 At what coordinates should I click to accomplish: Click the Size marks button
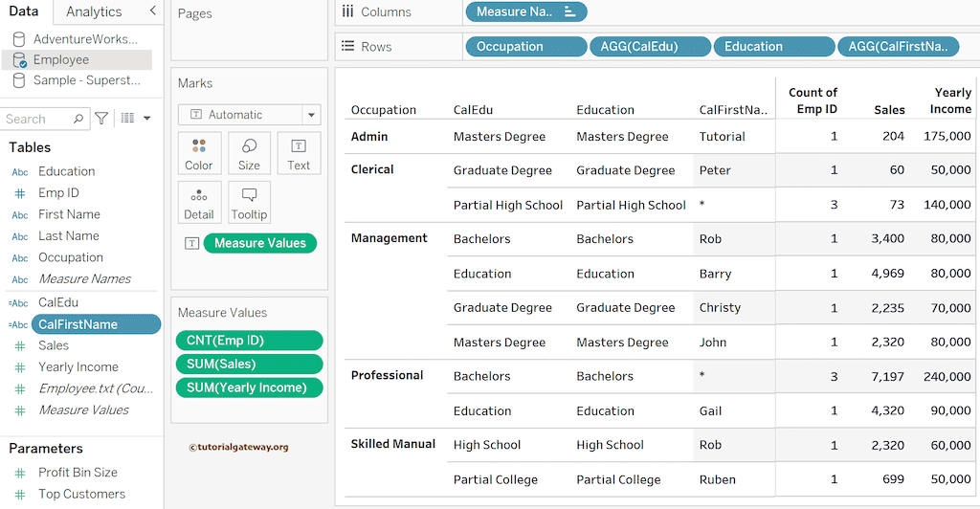[x=249, y=153]
